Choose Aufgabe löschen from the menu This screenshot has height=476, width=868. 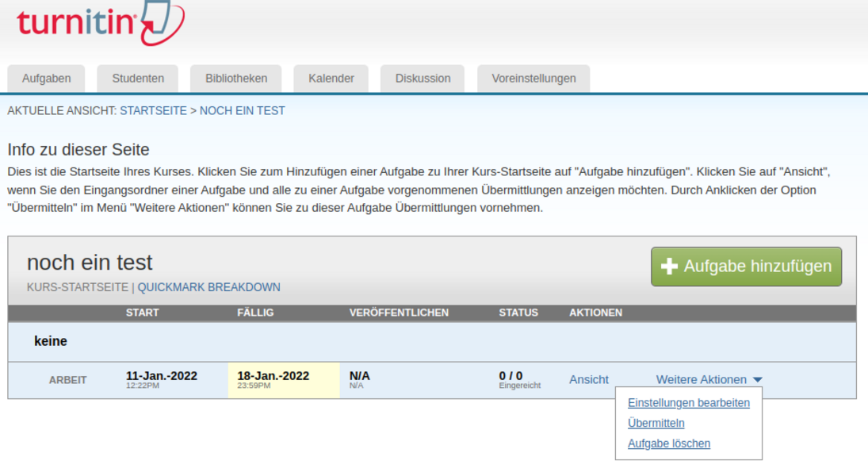point(668,444)
